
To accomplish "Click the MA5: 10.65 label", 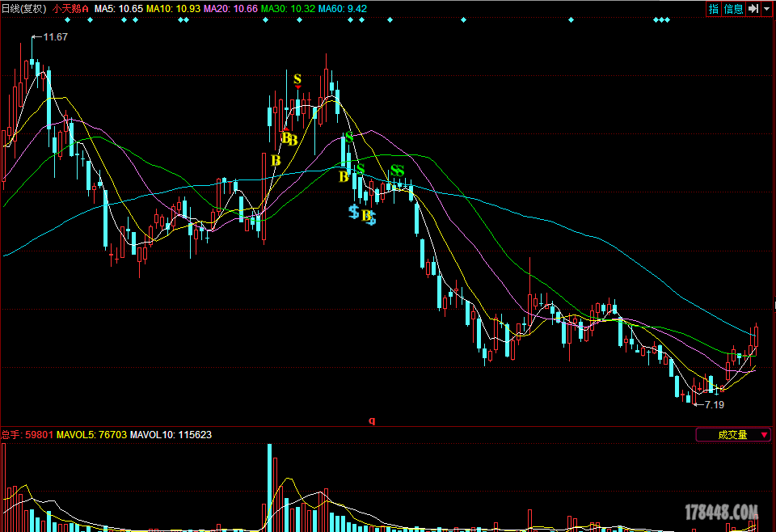I will point(118,9).
